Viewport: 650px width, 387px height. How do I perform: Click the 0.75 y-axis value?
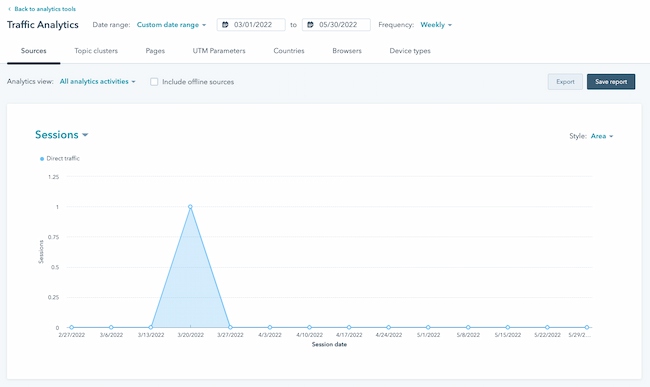tap(53, 237)
